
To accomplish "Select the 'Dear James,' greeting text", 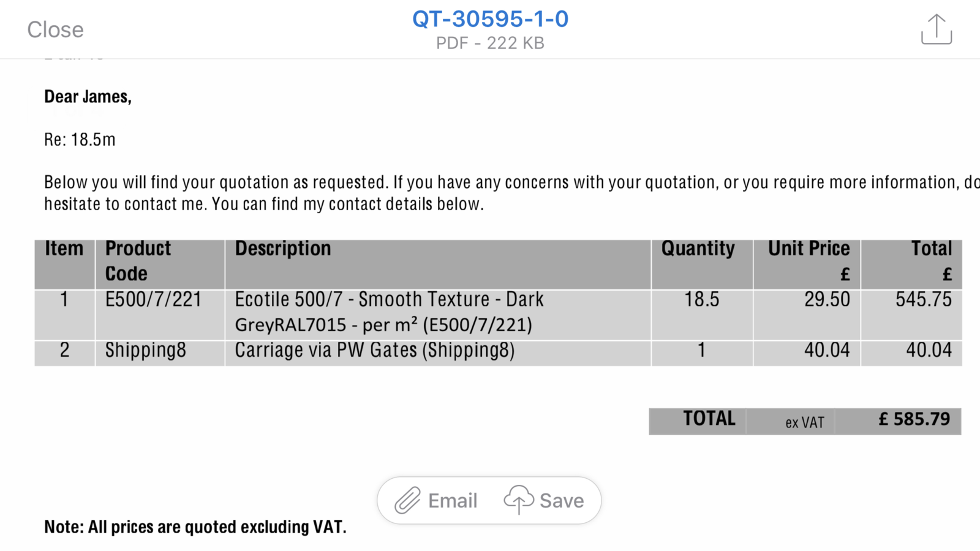I will coord(88,97).
